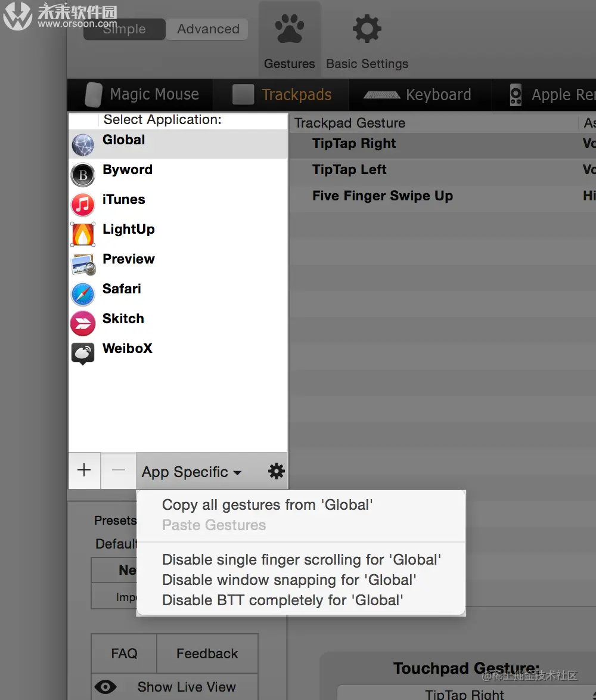Select iTunes in the application list
The image size is (596, 700).
click(x=178, y=204)
